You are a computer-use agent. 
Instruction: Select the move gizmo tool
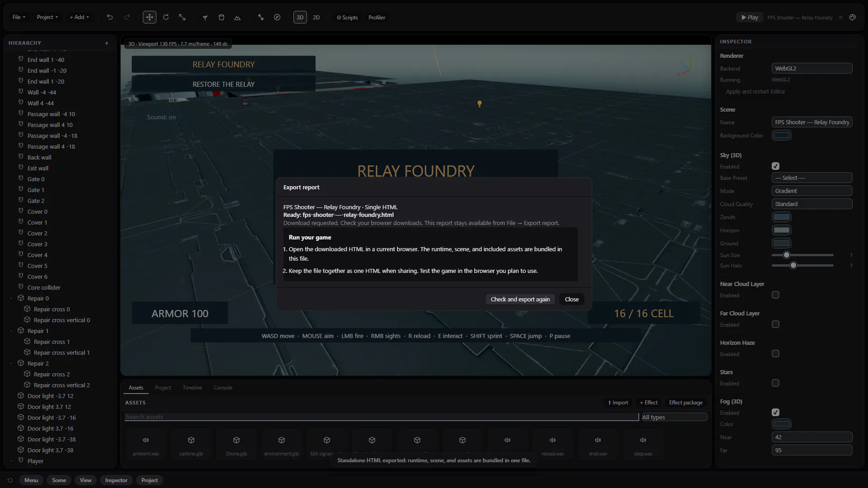coord(149,17)
